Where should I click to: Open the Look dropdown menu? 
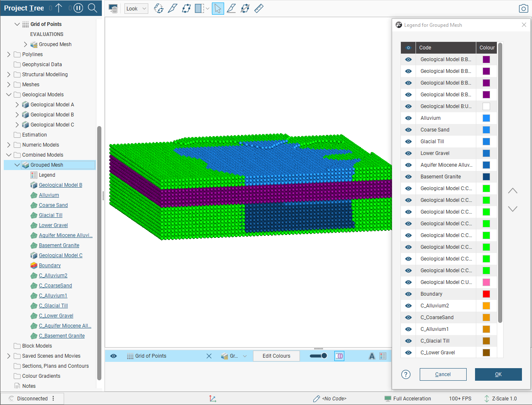(137, 8)
